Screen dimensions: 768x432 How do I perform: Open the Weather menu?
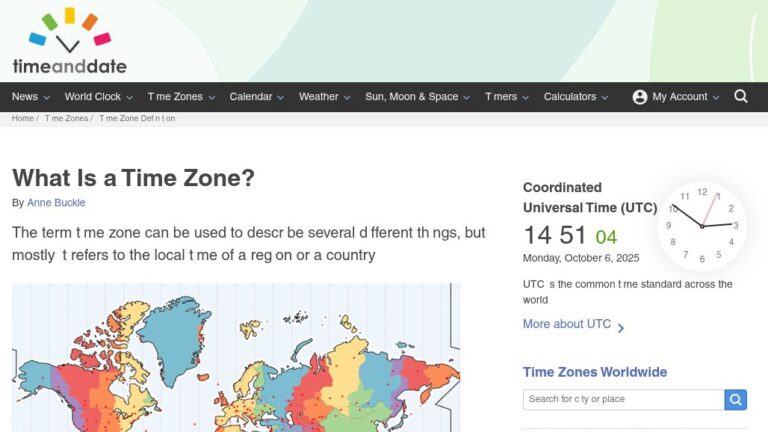pos(324,97)
